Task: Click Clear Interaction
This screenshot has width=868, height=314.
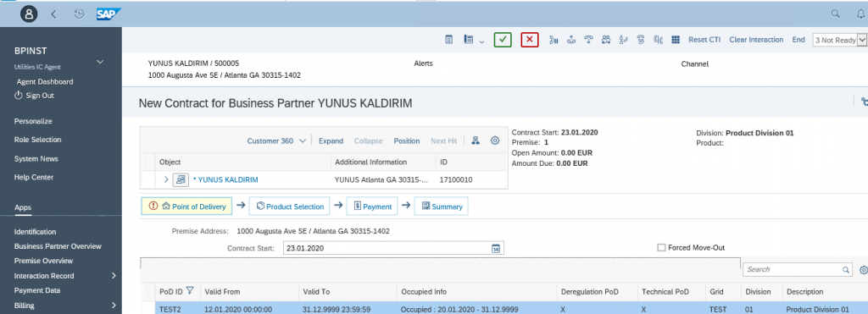Action: pos(756,40)
